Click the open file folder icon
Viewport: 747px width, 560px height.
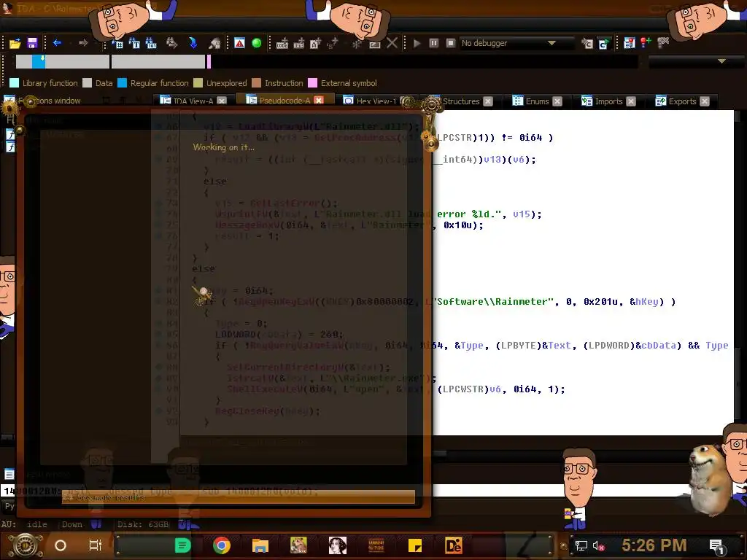click(15, 43)
